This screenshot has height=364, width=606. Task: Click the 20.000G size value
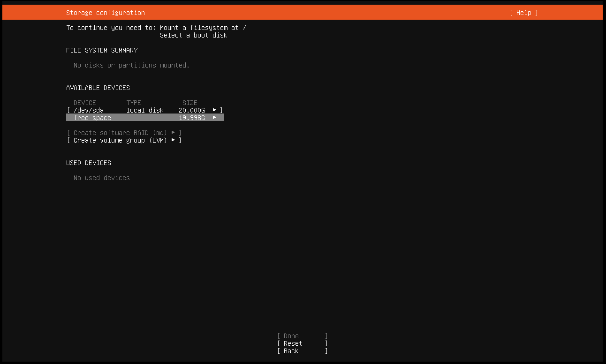tap(192, 110)
